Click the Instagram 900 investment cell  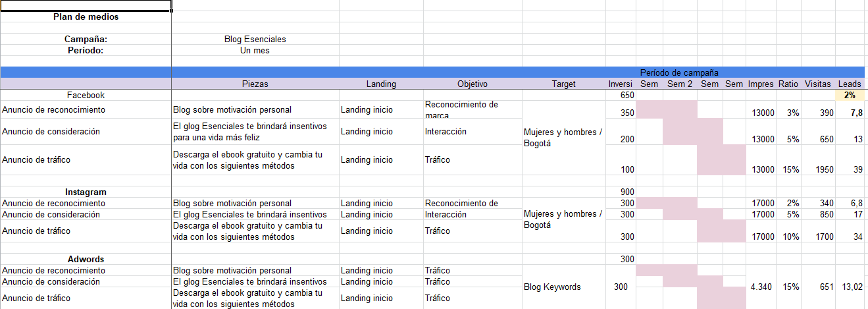(x=621, y=192)
